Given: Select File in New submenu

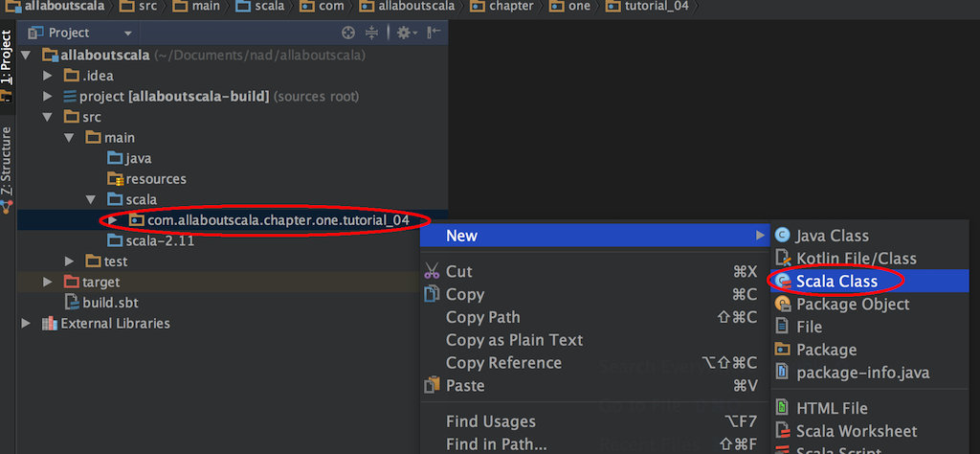Looking at the screenshot, I should (870, 327).
